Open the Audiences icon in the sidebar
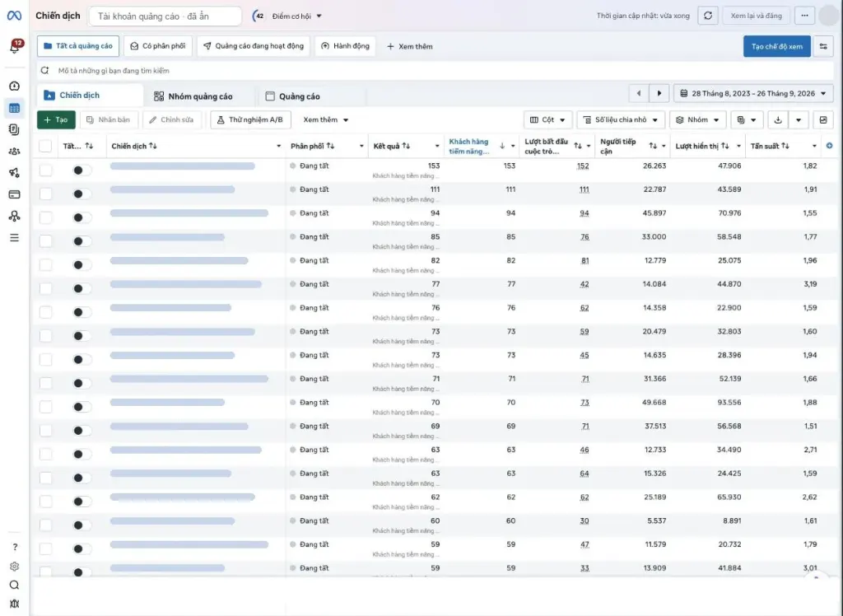This screenshot has height=616, width=843. pos(15,152)
